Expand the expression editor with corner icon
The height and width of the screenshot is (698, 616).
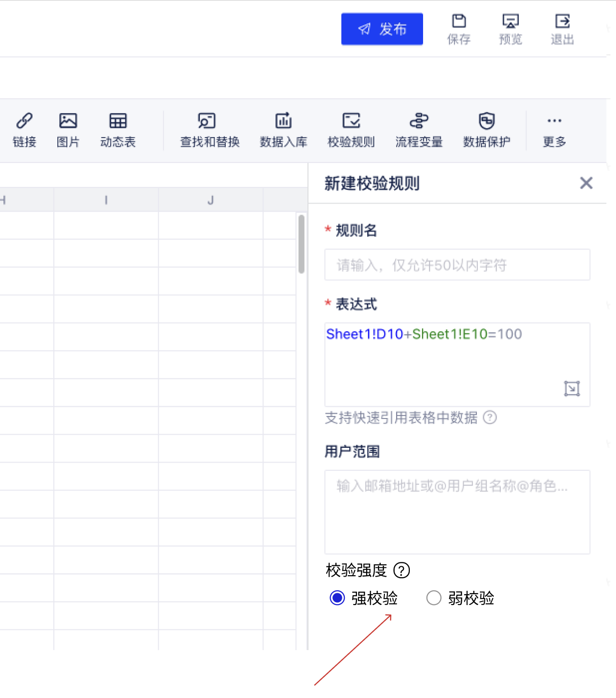coord(571,388)
